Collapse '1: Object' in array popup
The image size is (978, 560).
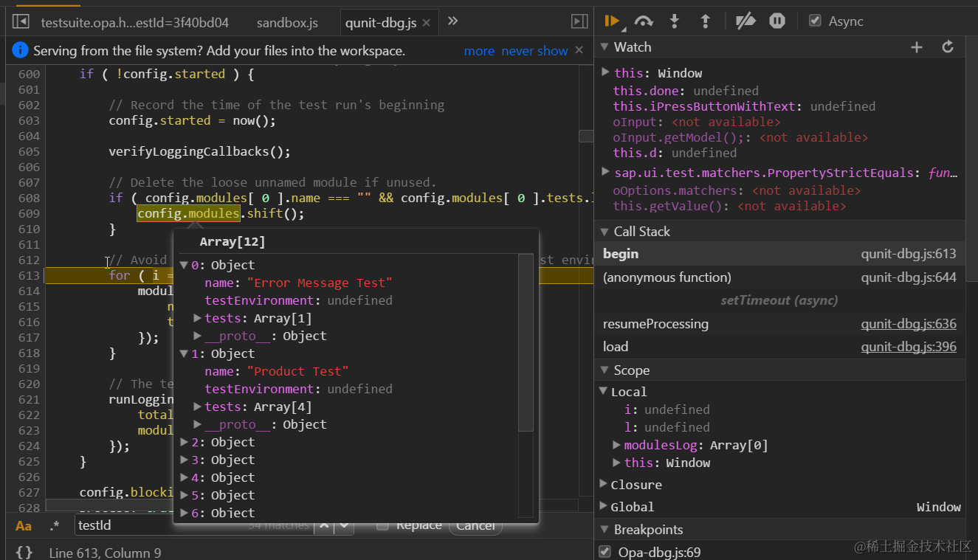pos(184,353)
